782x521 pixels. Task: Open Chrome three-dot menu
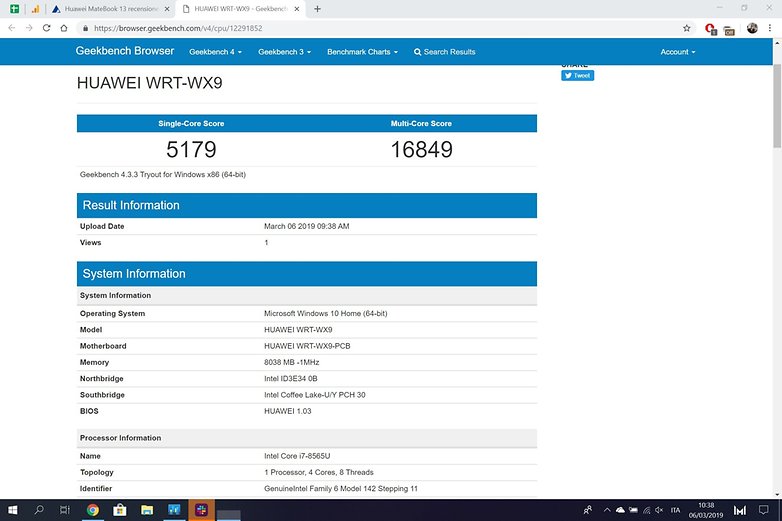coord(770,28)
